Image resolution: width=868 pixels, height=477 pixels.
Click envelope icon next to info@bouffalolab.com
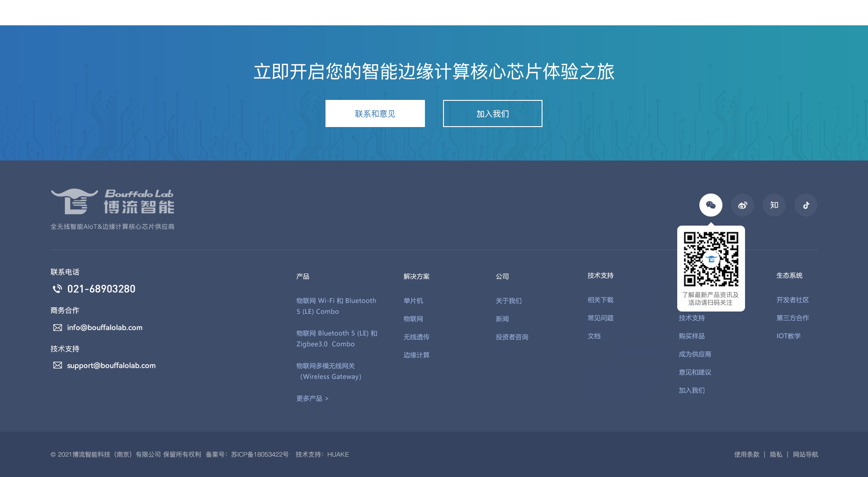[57, 328]
